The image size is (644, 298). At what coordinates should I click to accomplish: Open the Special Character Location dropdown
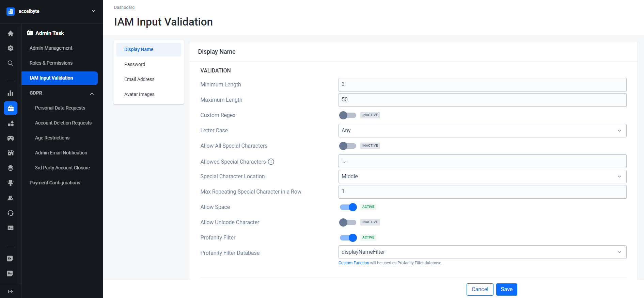482,177
